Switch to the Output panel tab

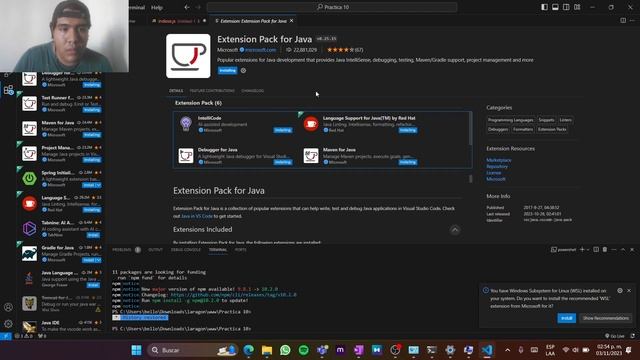pyautogui.click(x=155, y=249)
